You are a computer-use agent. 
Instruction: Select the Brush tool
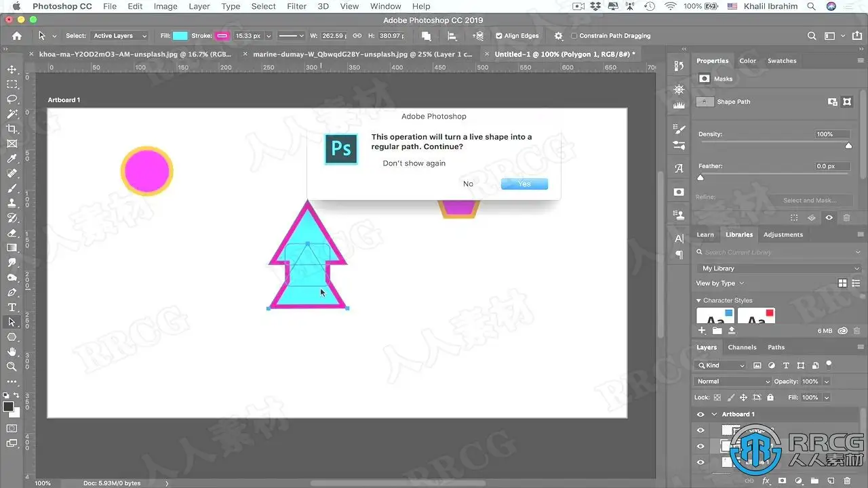point(12,188)
